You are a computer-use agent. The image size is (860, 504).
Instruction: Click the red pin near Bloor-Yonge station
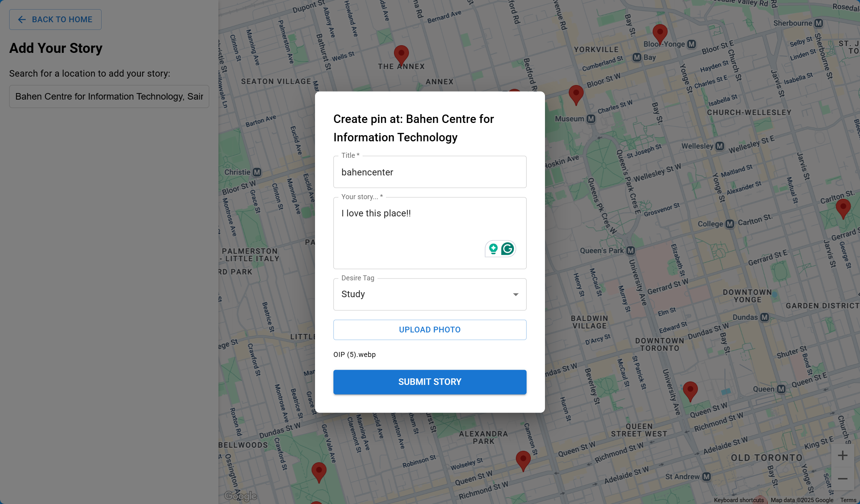pos(660,33)
